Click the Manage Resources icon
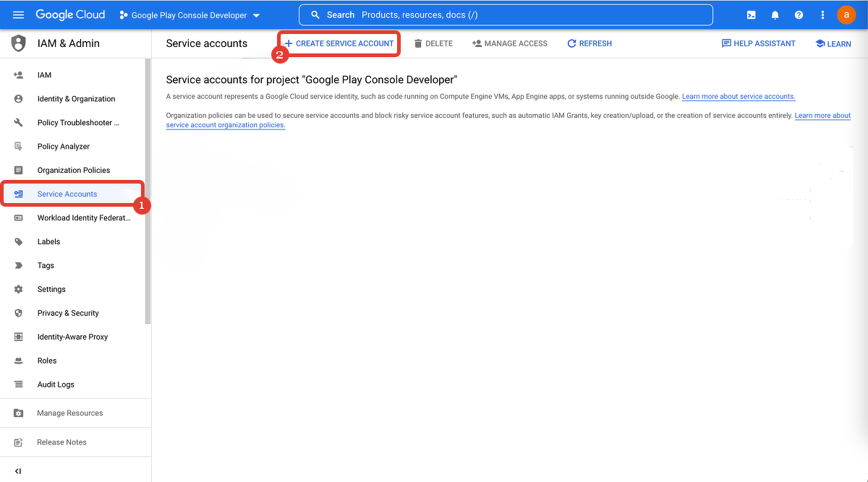The height and width of the screenshot is (482, 868). 19,413
